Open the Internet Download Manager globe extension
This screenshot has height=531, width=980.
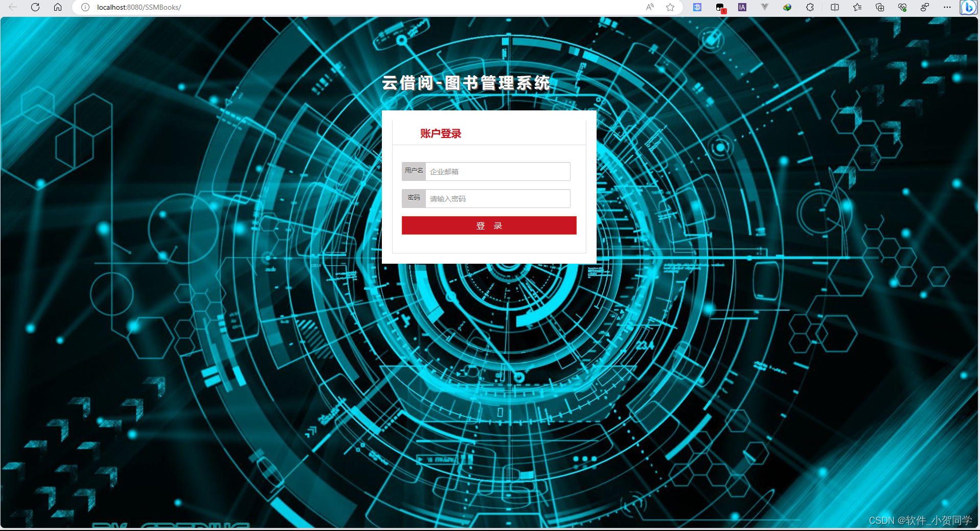click(x=787, y=7)
